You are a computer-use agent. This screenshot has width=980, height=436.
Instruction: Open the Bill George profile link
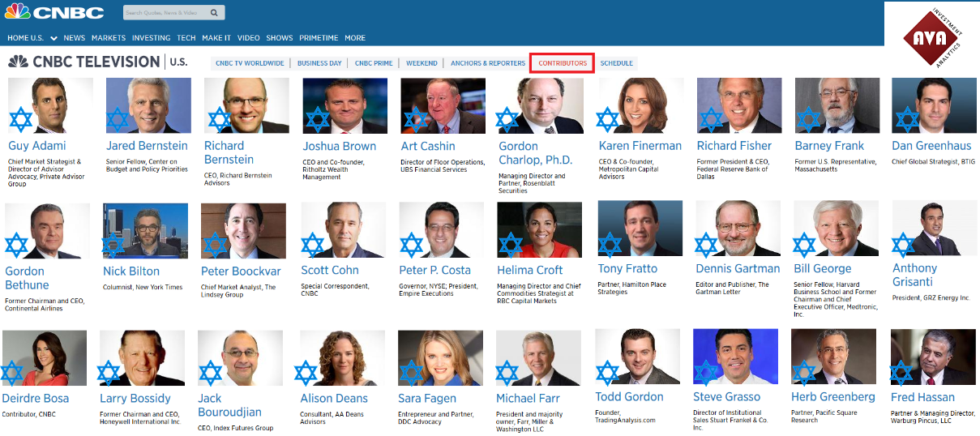click(823, 268)
